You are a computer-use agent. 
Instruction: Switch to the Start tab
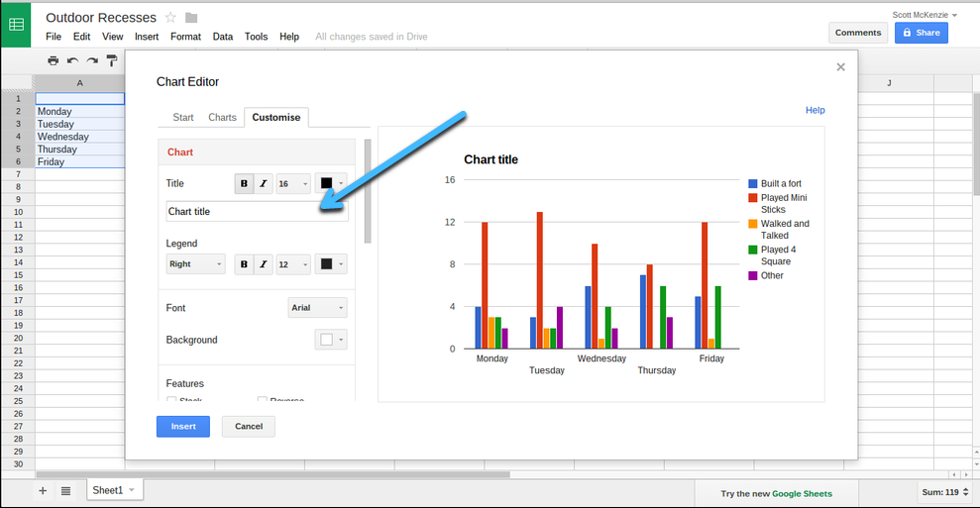tap(183, 118)
